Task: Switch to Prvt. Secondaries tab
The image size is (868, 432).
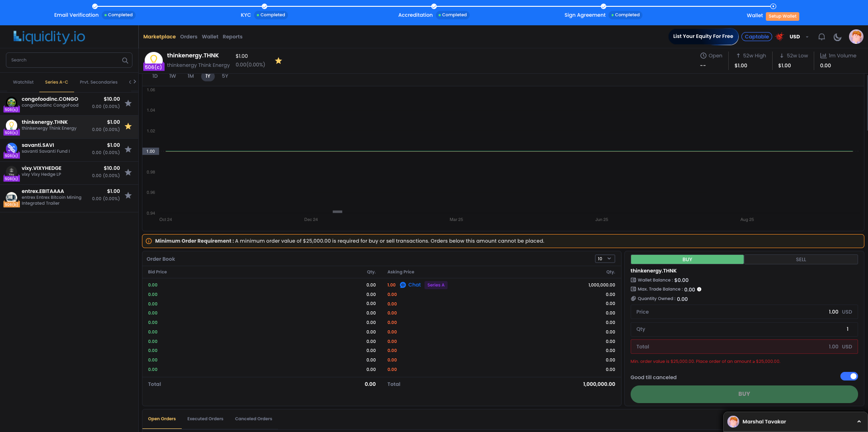Action: (x=99, y=82)
